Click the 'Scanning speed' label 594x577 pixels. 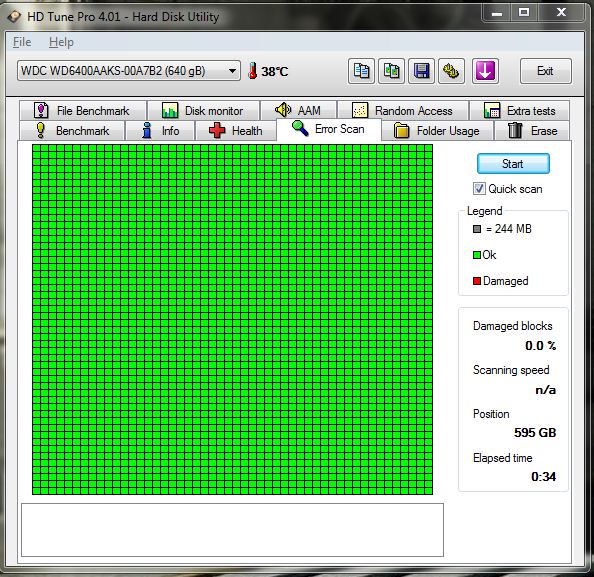pyautogui.click(x=511, y=370)
